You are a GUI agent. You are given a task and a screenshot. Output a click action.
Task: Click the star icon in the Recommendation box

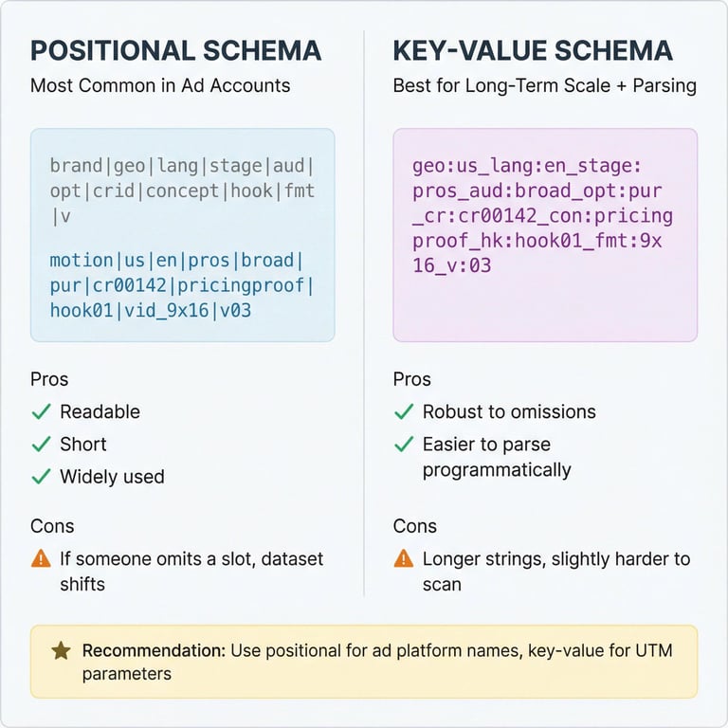coord(61,651)
